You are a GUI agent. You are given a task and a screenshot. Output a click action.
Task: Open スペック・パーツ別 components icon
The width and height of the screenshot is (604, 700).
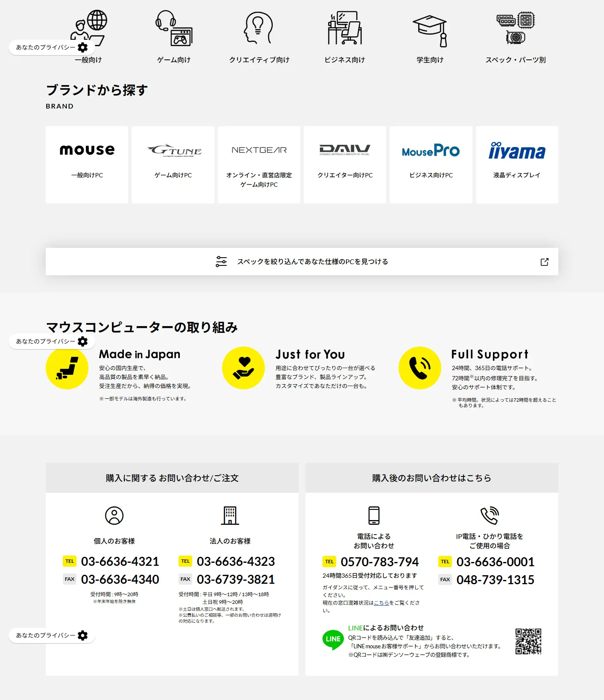point(516,28)
